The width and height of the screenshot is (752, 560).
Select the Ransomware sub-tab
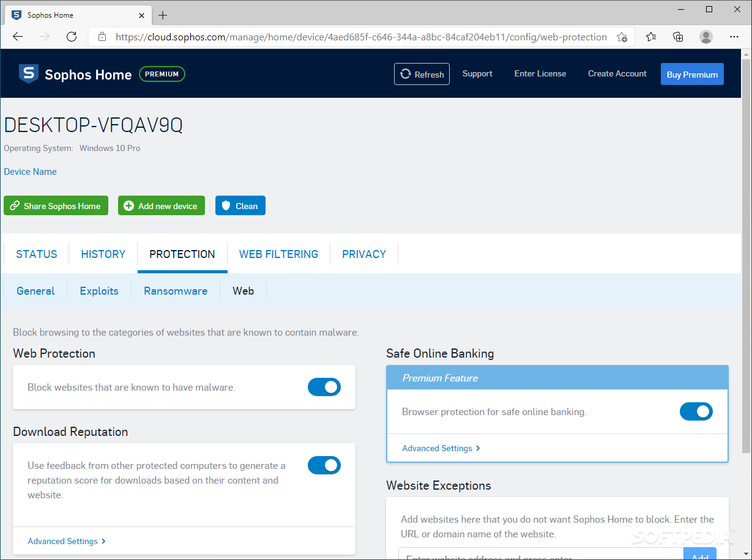[176, 291]
